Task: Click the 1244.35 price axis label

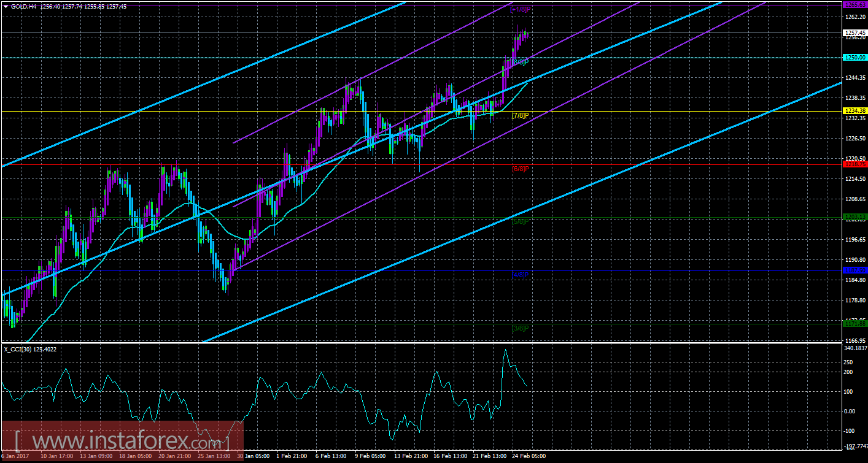Action: [854, 77]
